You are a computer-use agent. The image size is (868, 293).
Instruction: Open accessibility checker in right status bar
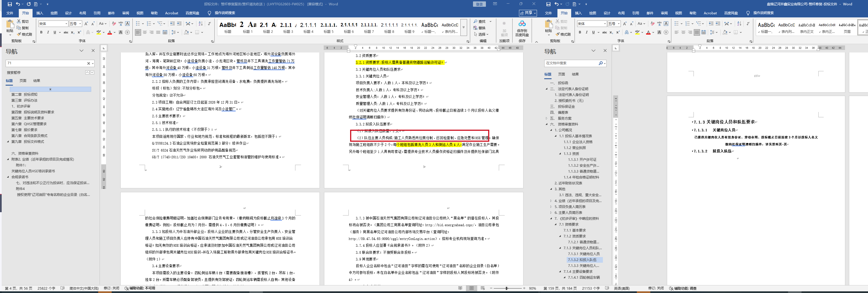point(683,288)
